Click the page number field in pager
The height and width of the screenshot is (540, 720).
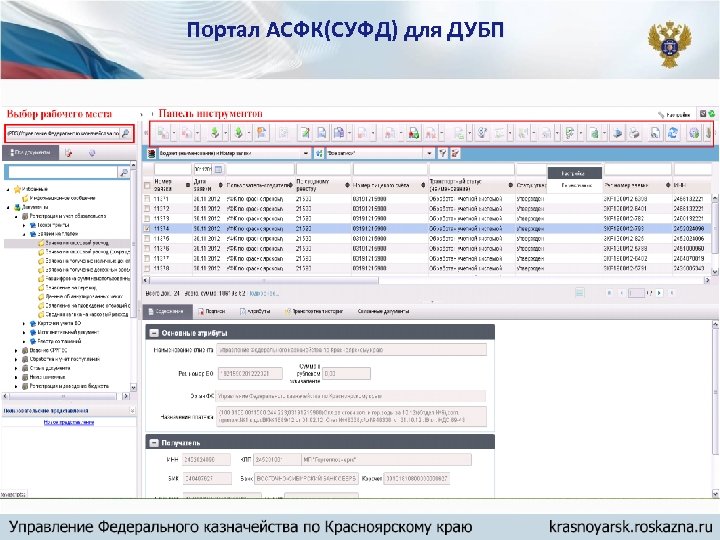point(636,292)
